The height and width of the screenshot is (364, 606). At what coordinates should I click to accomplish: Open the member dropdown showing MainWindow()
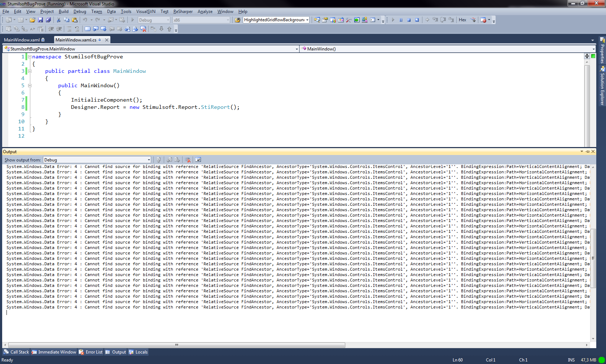pos(448,49)
